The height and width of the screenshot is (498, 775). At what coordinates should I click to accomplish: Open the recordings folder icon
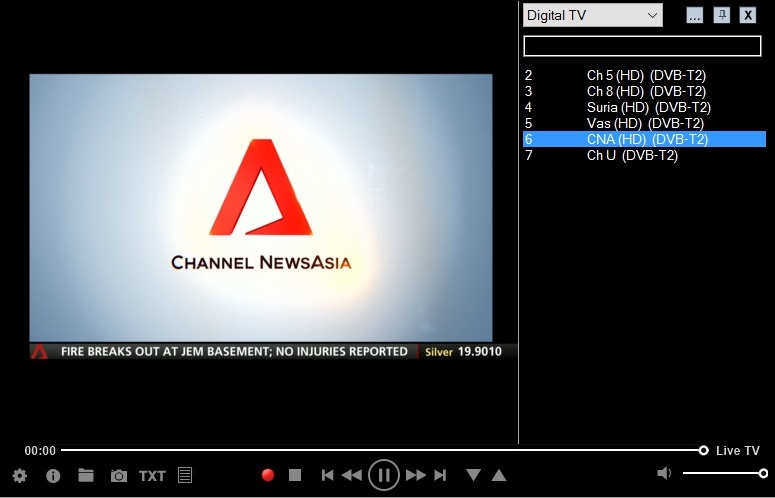coord(86,475)
